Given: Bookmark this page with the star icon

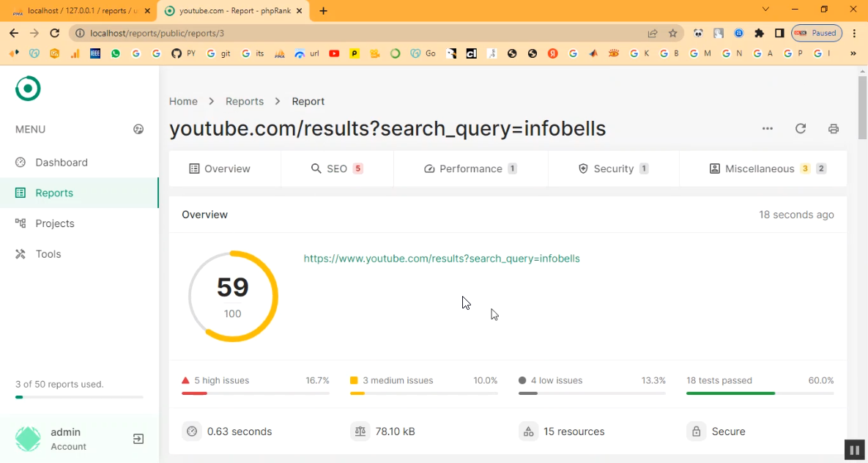Looking at the screenshot, I should (x=672, y=33).
